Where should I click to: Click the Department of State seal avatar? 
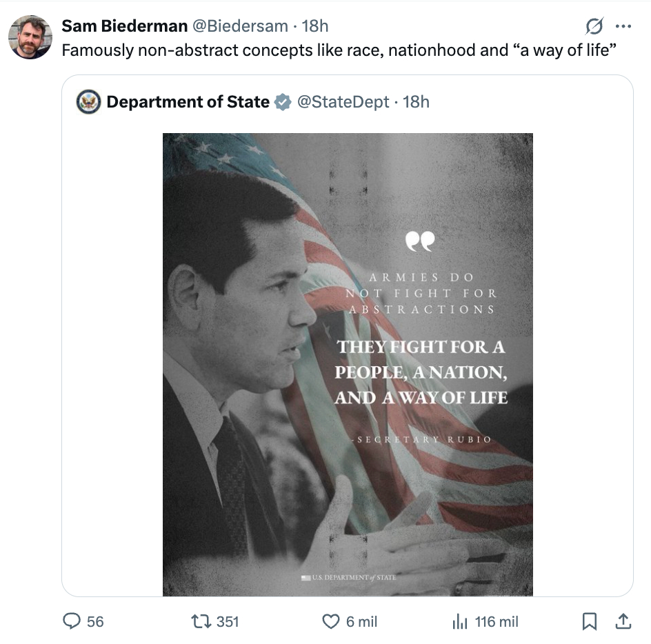point(88,102)
